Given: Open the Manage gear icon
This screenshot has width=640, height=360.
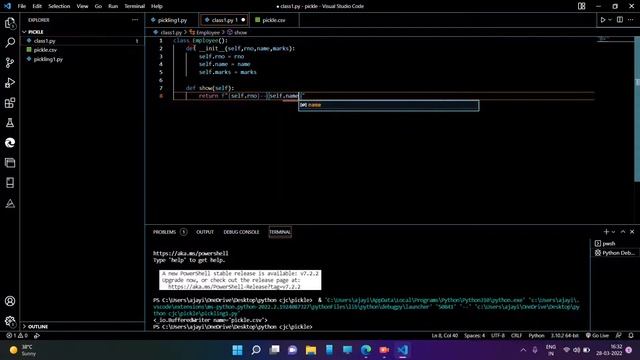Looking at the screenshot, I should click(x=10, y=321).
